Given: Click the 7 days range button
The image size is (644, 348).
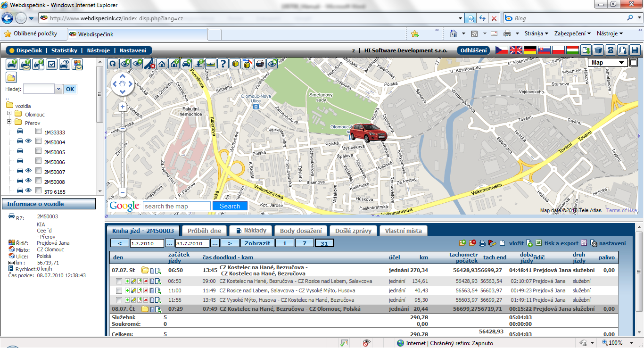Looking at the screenshot, I should pyautogui.click(x=304, y=243).
